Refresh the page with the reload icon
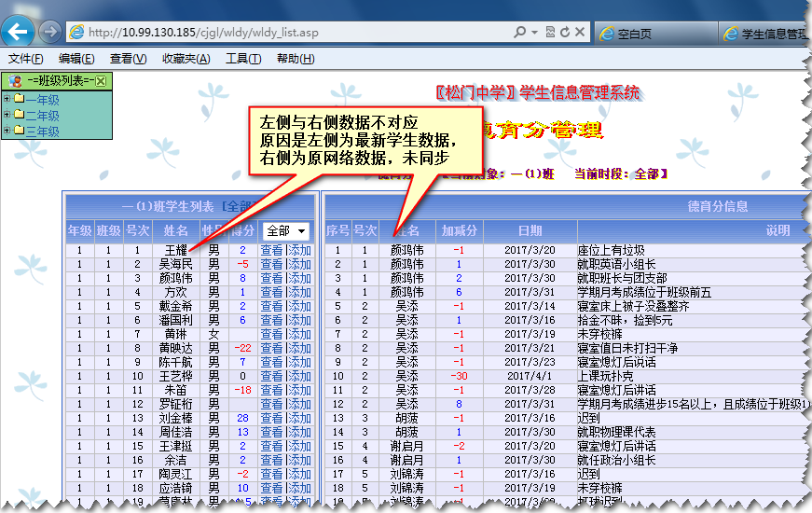The height and width of the screenshot is (513, 812). pos(565,33)
